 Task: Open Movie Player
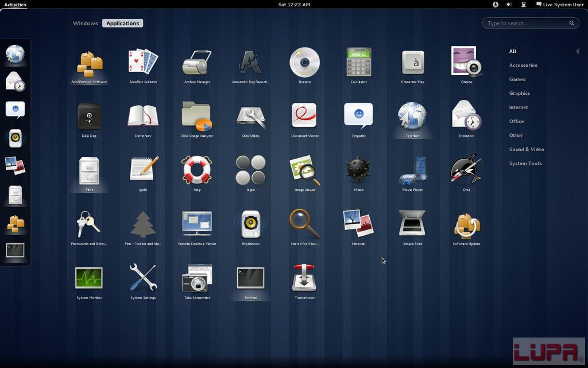[x=412, y=174]
